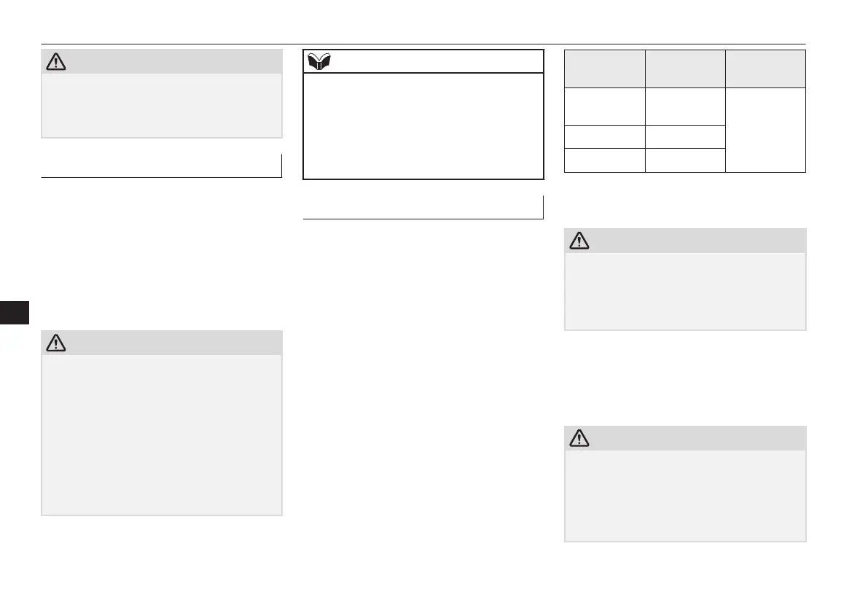Click the open-book note icon
The width and height of the screenshot is (868, 608).
tap(318, 62)
